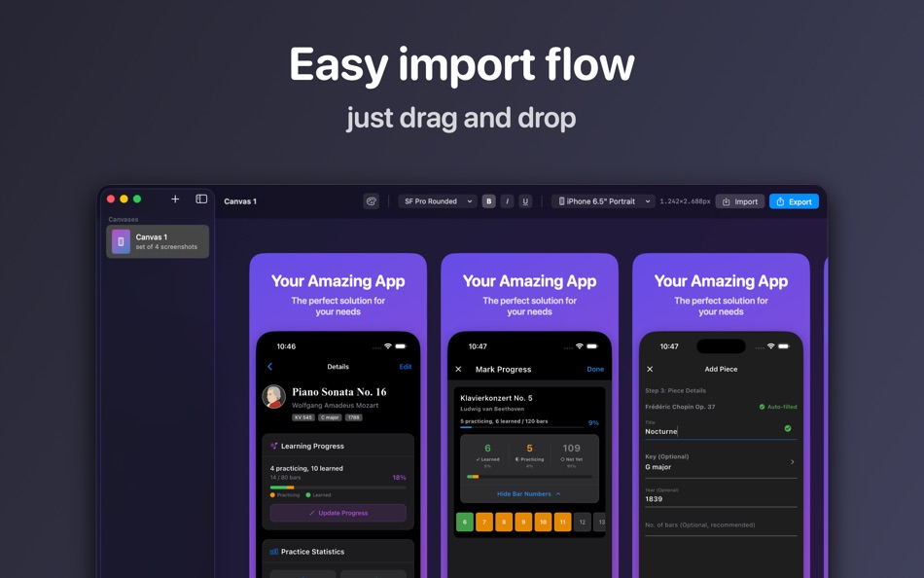Apply underline formatting
Image resolution: width=924 pixels, height=578 pixels.
pos(525,200)
